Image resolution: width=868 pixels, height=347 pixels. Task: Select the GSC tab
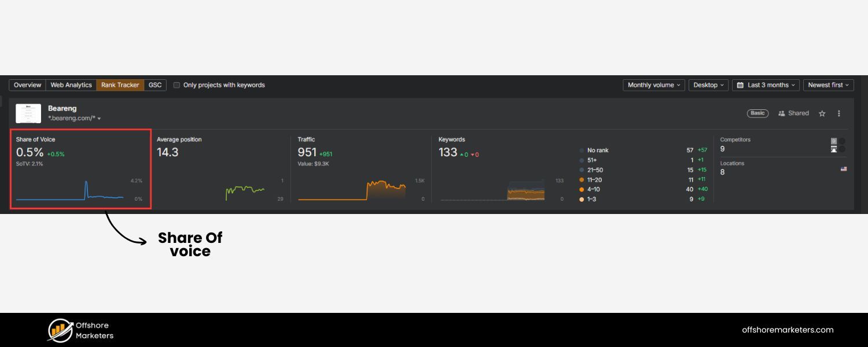(x=155, y=85)
